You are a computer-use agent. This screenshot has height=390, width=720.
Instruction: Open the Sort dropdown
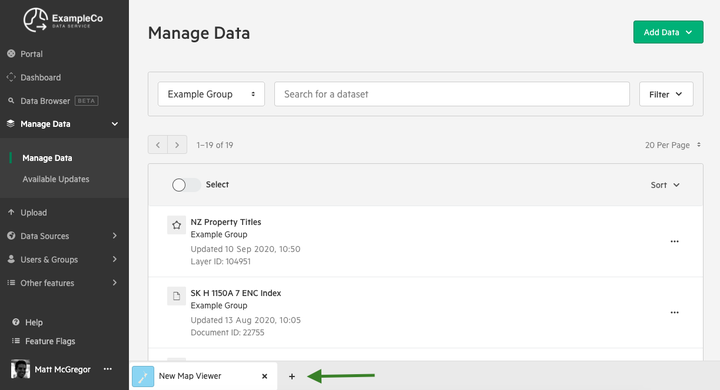tap(665, 185)
